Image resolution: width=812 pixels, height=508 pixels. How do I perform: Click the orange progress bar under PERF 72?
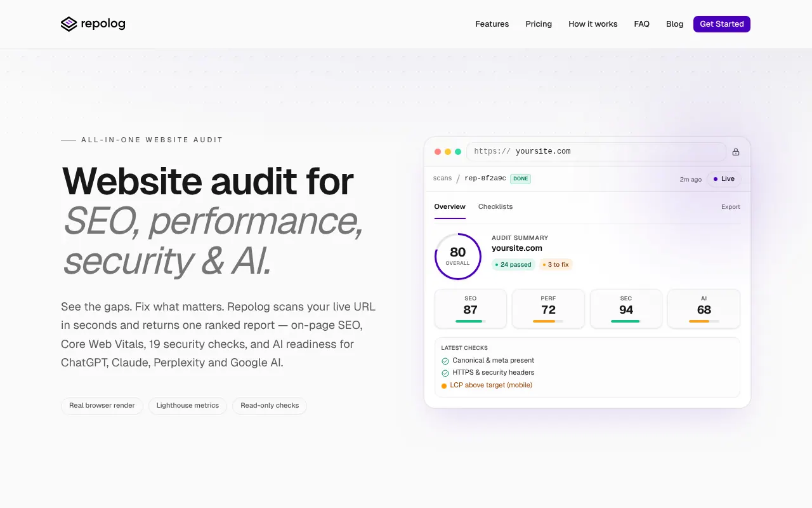[544, 321]
